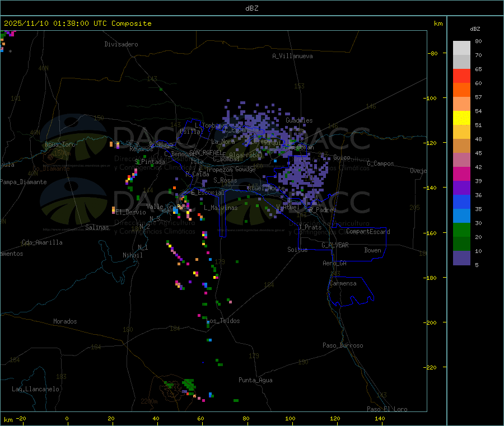Click the light gray swatch at legend top
The width and height of the screenshot is (504, 426).
[461, 48]
